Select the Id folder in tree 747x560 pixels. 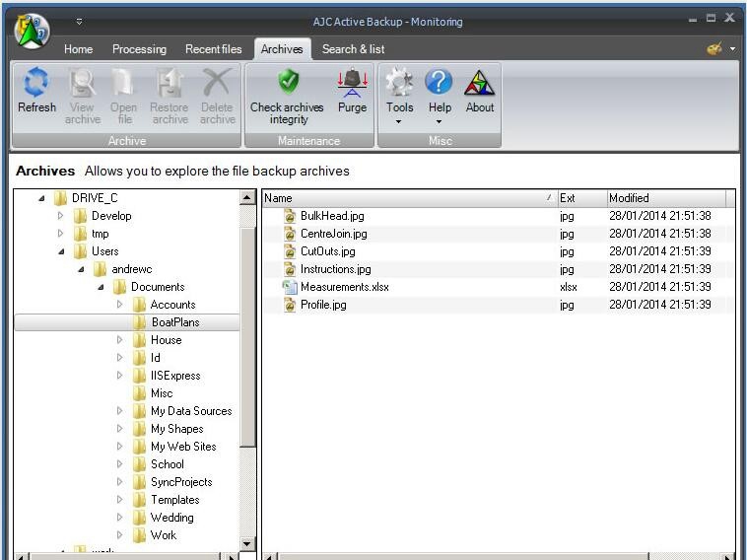pyautogui.click(x=156, y=358)
